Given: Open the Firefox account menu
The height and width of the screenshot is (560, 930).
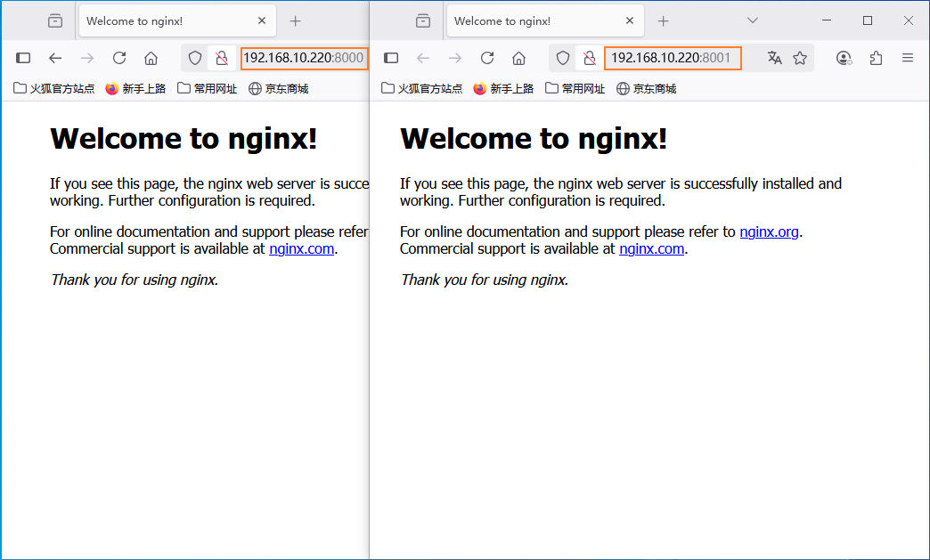Looking at the screenshot, I should (x=844, y=58).
